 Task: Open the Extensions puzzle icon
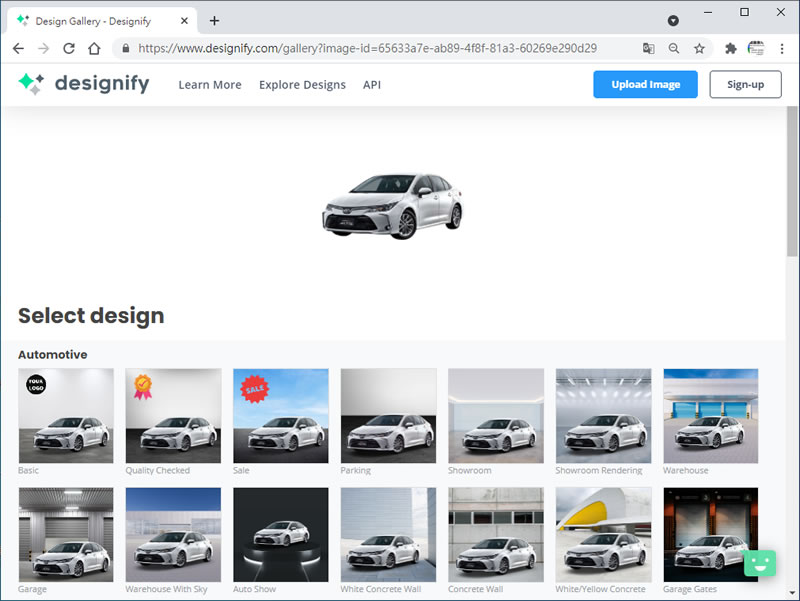tap(731, 48)
